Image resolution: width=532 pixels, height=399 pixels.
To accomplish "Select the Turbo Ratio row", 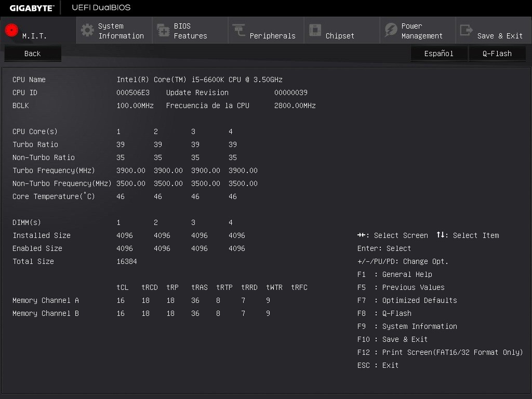I will [35, 144].
